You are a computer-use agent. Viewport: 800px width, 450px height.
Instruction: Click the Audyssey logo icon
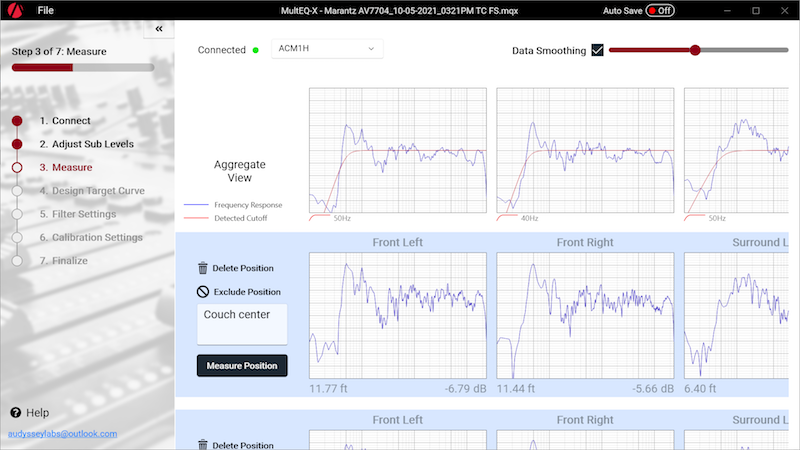point(15,10)
